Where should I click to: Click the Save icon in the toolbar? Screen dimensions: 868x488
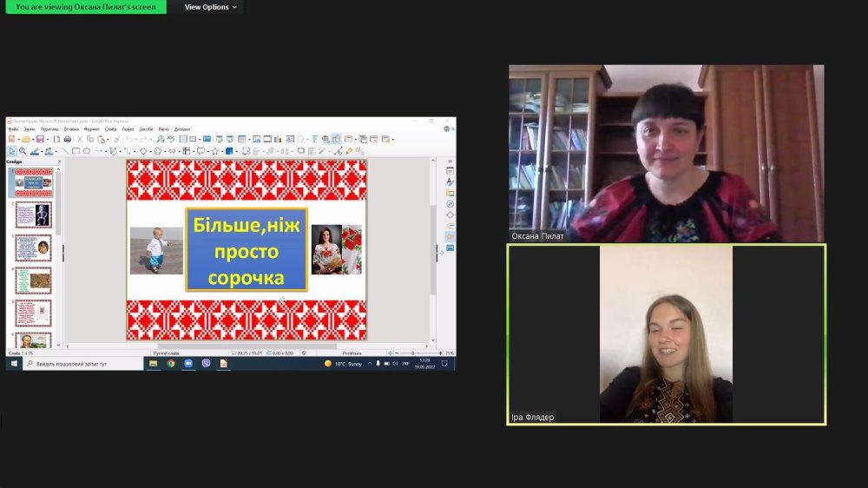(x=40, y=139)
